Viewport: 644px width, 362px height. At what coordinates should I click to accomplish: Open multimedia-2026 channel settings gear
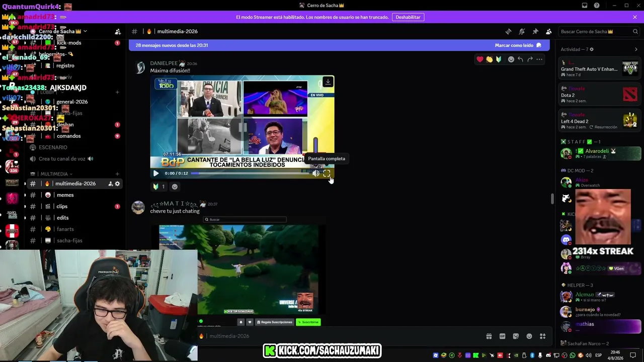118,184
